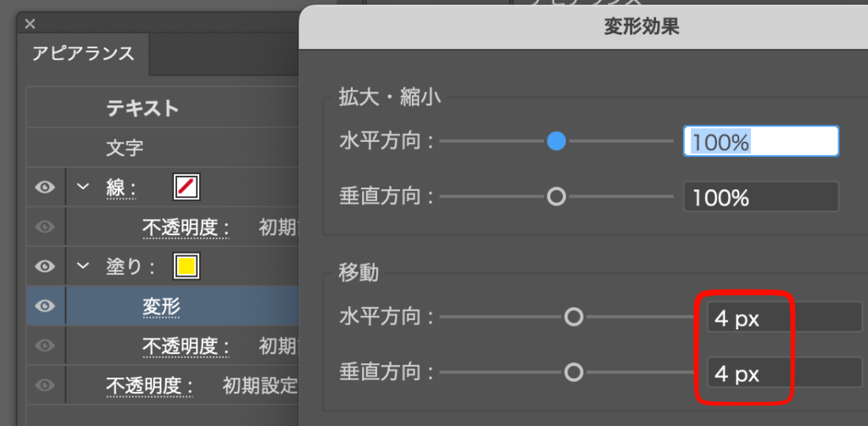Select the 文字 characters row
Image resolution: width=868 pixels, height=426 pixels.
tap(125, 149)
